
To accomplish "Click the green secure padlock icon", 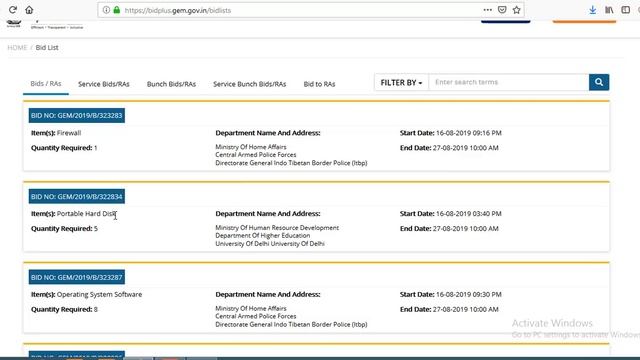I will [x=117, y=10].
